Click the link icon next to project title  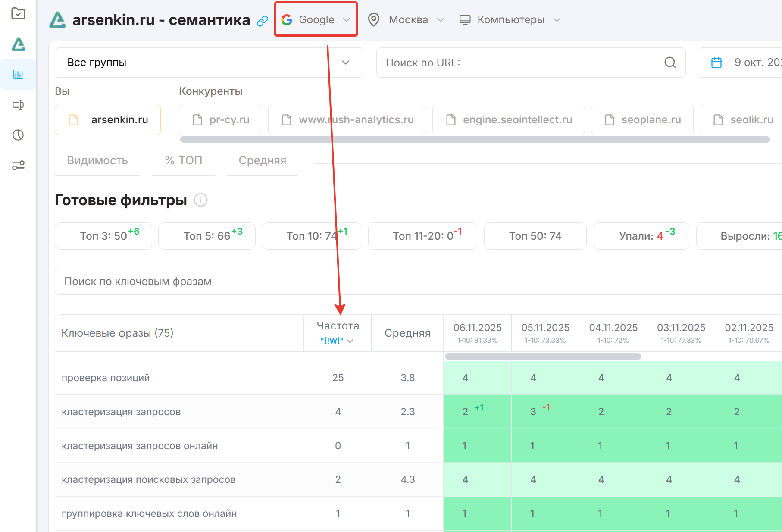coord(262,21)
